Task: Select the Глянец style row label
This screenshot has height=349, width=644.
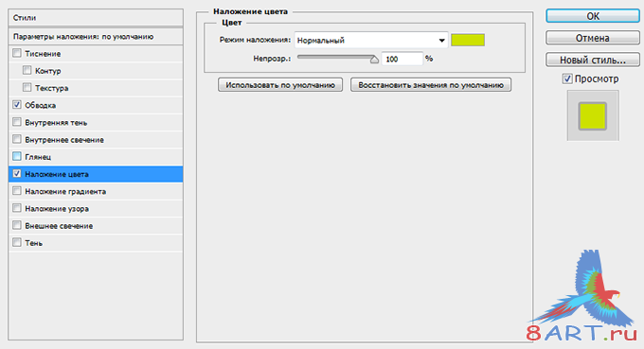Action: click(38, 157)
